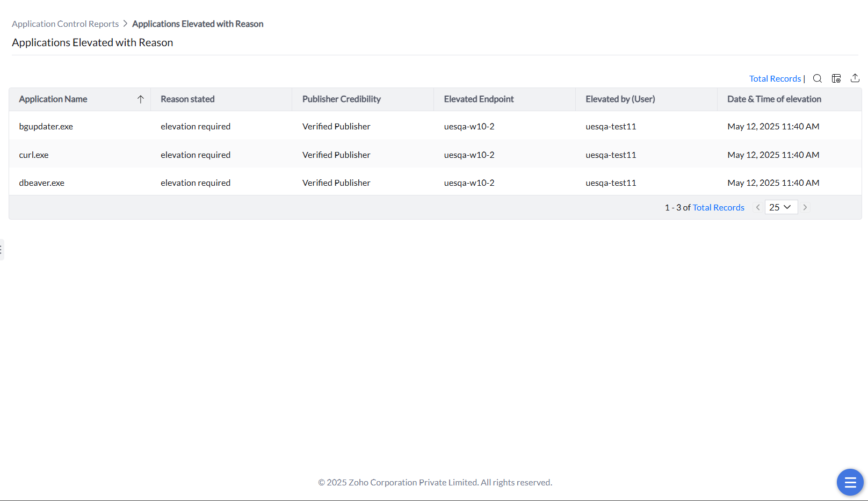The image size is (868, 501).
Task: Open breadcrumb dropdown arrow after Application Control Reports
Action: (x=124, y=24)
